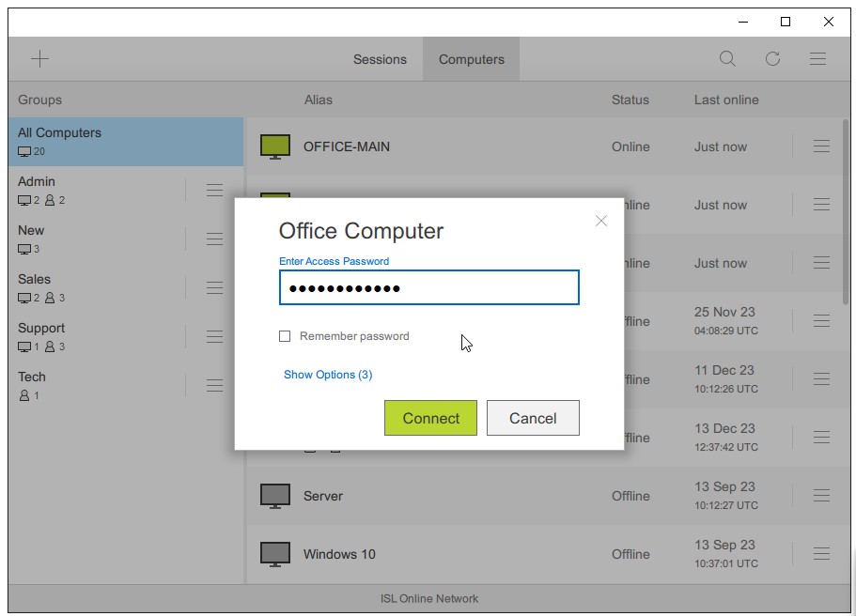This screenshot has width=856, height=616.
Task: Open OFFICE-MAIN row options menu
Action: (821, 146)
